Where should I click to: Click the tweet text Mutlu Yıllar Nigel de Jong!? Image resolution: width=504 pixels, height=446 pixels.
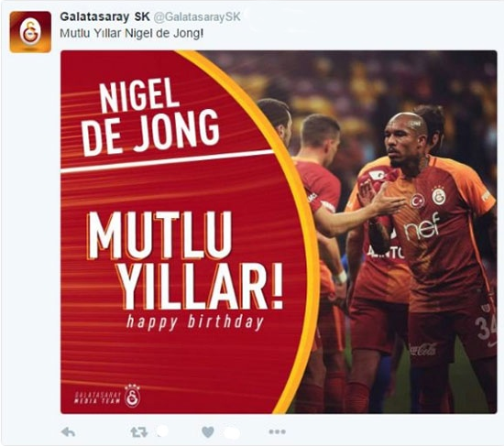[132, 33]
